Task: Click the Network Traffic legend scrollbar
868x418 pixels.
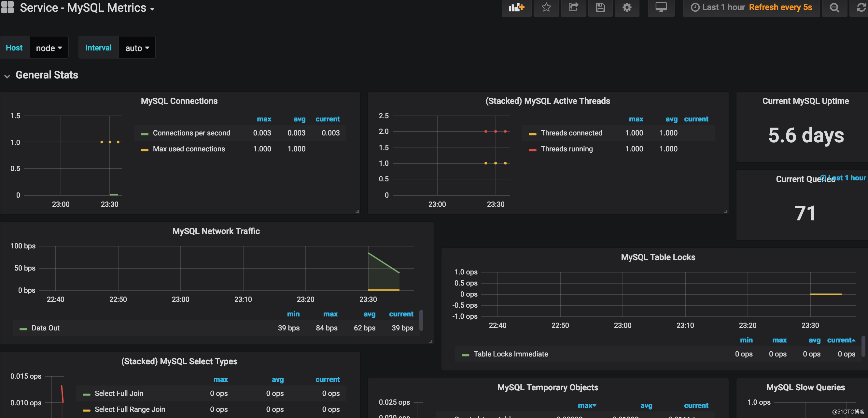Action: [421, 320]
